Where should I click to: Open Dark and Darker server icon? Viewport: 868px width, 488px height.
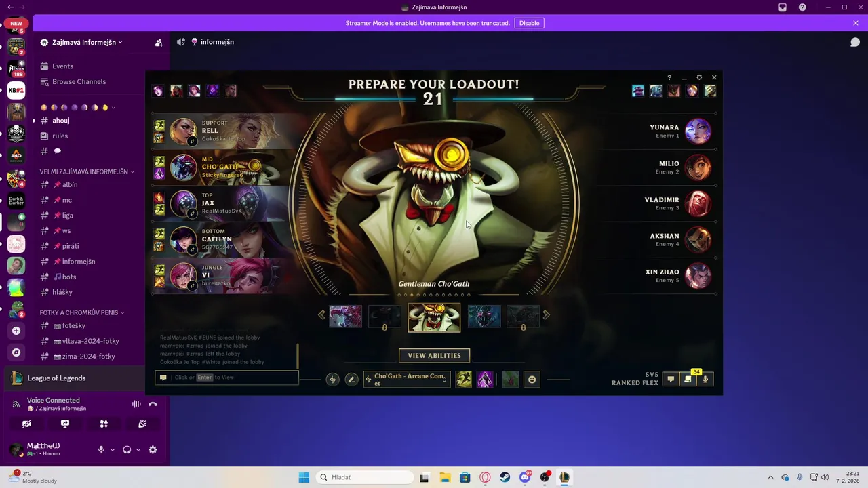pyautogui.click(x=16, y=200)
